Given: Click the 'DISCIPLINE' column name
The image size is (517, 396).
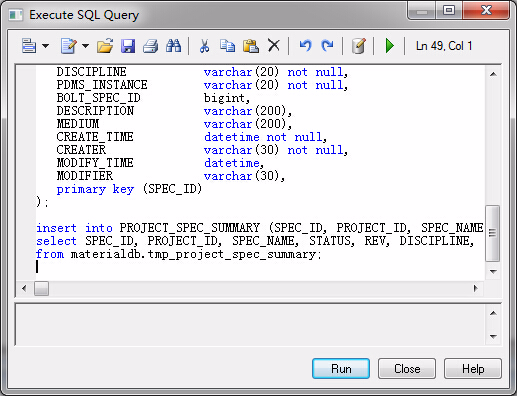Looking at the screenshot, I should [x=91, y=72].
